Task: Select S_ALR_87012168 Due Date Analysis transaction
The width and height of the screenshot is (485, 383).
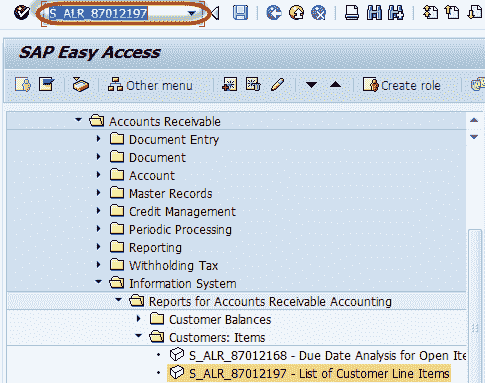Action: coord(327,356)
